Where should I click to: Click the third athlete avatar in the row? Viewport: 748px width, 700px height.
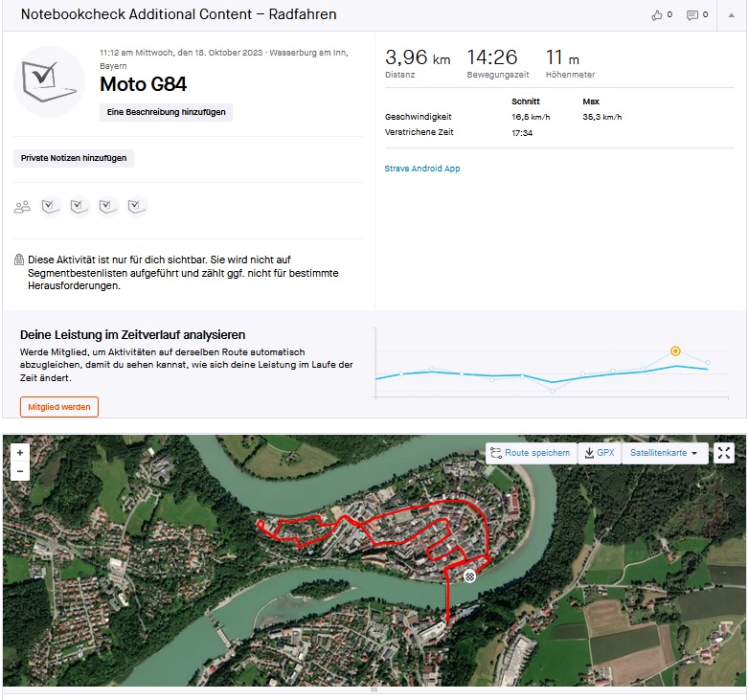(x=108, y=207)
